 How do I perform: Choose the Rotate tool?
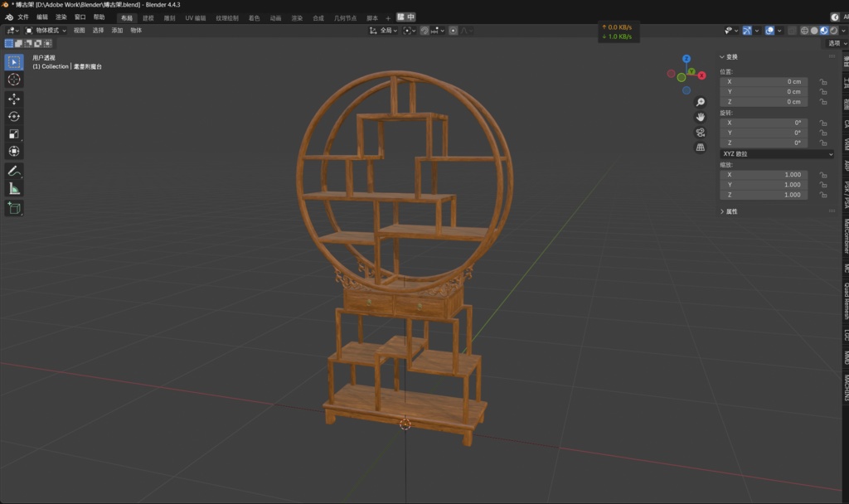tap(14, 116)
